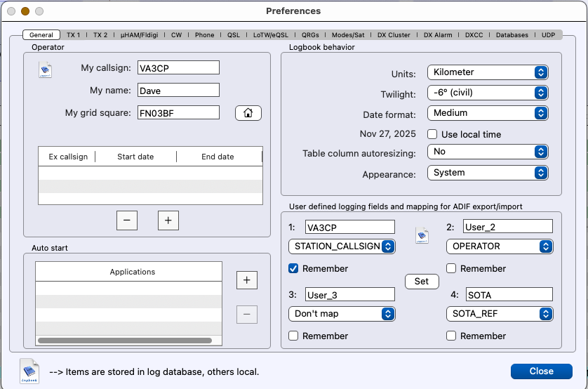Viewport: 588px width, 389px height.
Task: Remove ex callsign with minus button
Action: [126, 220]
